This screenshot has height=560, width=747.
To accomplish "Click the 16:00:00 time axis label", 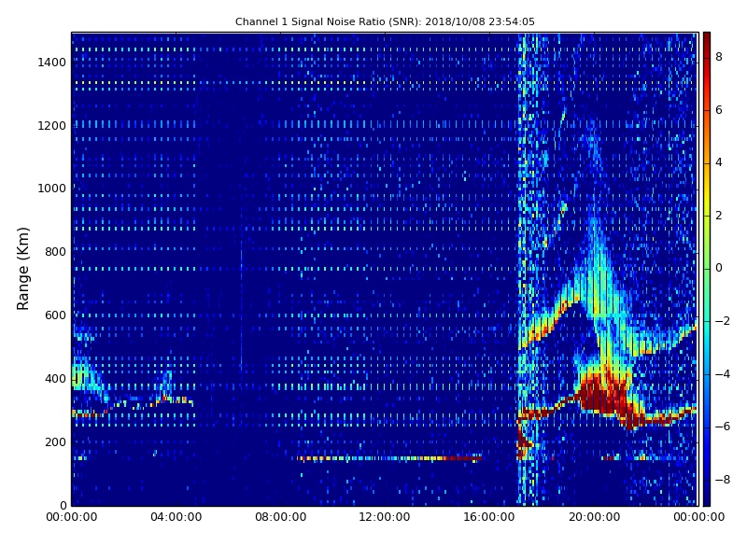I will 489,517.
